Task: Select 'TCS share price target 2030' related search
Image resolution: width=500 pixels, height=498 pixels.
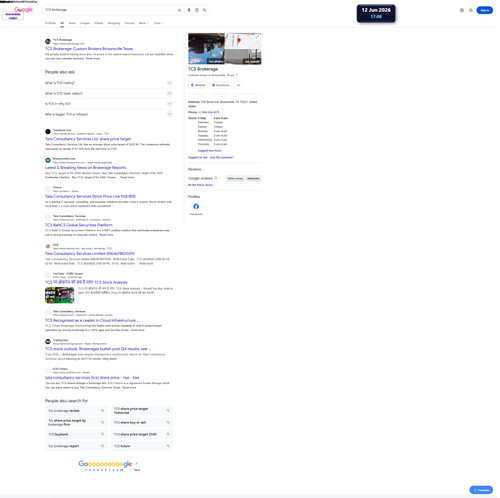Action: [x=142, y=434]
